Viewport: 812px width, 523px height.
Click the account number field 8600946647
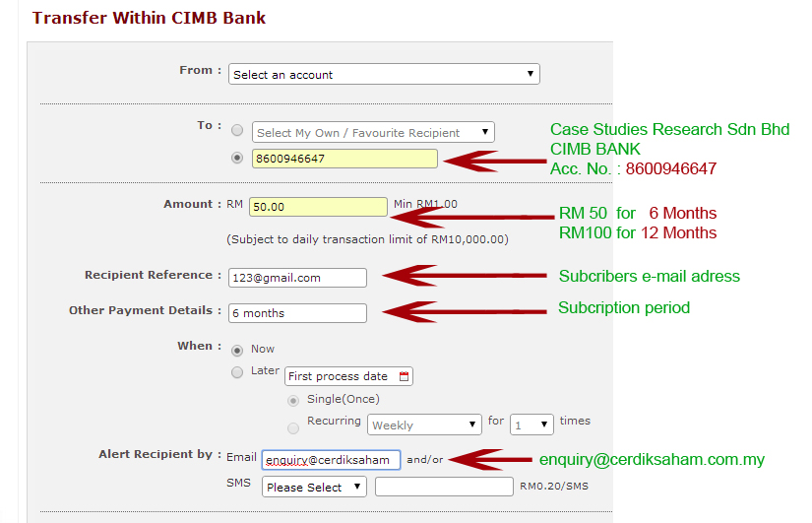point(344,159)
